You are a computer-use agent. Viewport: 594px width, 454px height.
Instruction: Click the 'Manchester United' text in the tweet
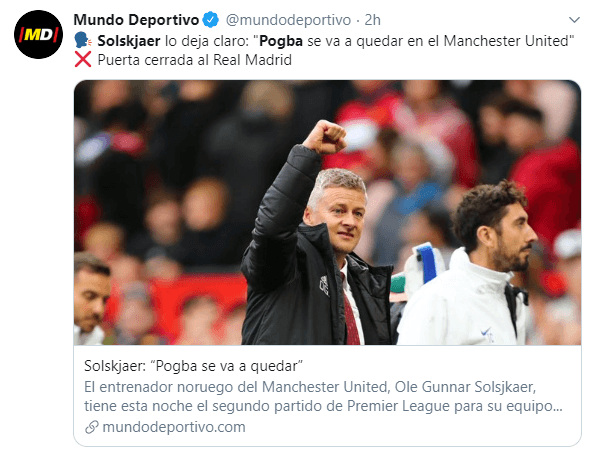pos(506,41)
